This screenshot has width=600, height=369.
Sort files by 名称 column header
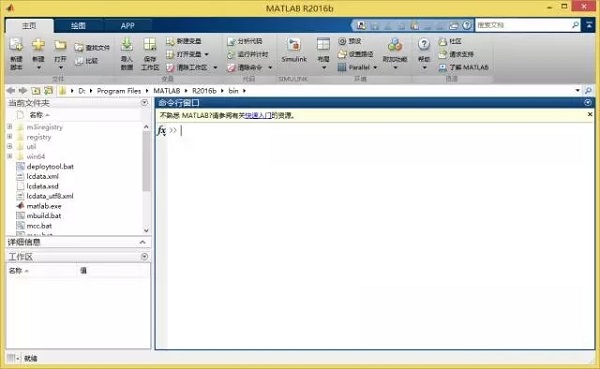[37, 115]
